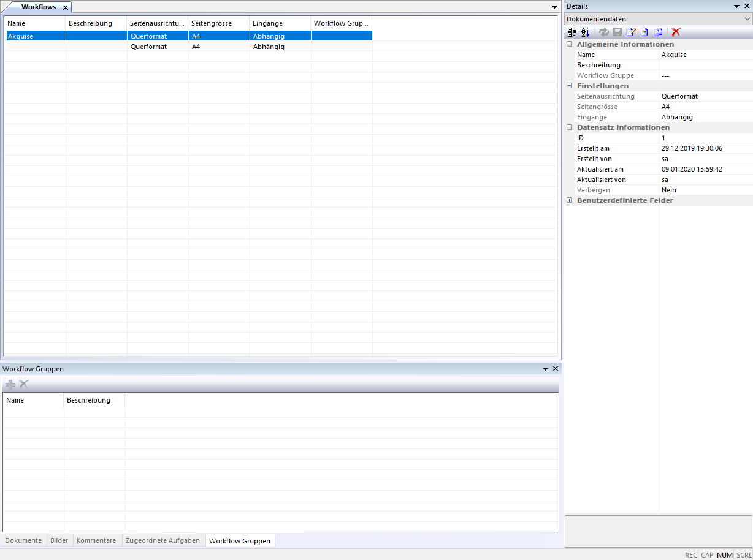The width and height of the screenshot is (753, 560).
Task: Add a workflow group with plus icon
Action: 10,384
